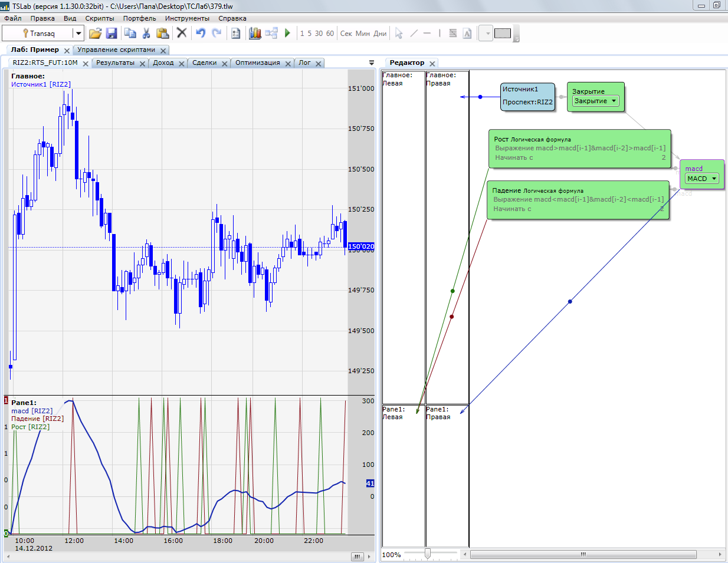Select the Источник1 source block
This screenshot has height=563, width=728.
(527, 96)
